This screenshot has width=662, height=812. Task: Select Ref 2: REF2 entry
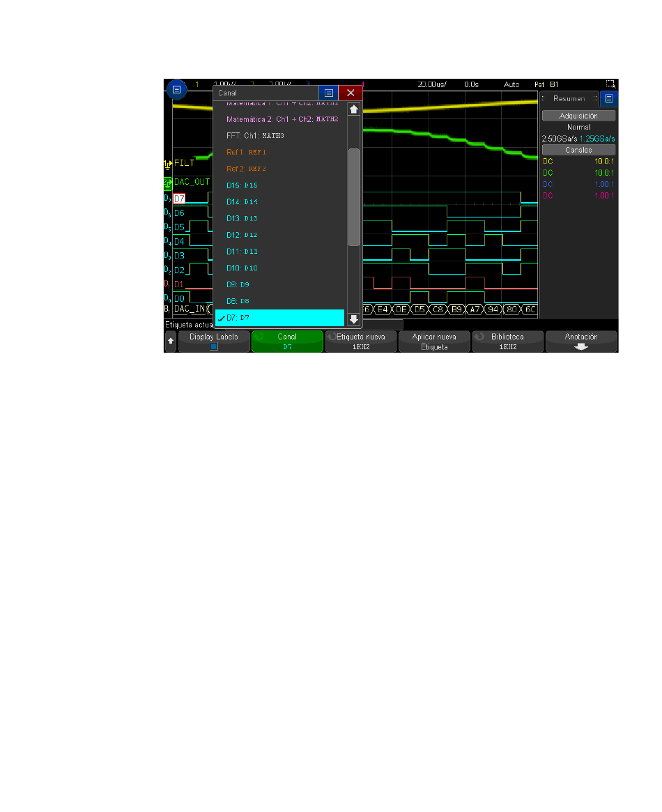pyautogui.click(x=280, y=169)
